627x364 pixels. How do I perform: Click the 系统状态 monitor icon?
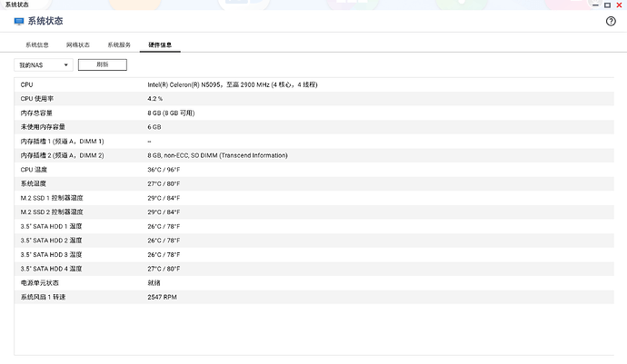(x=18, y=21)
